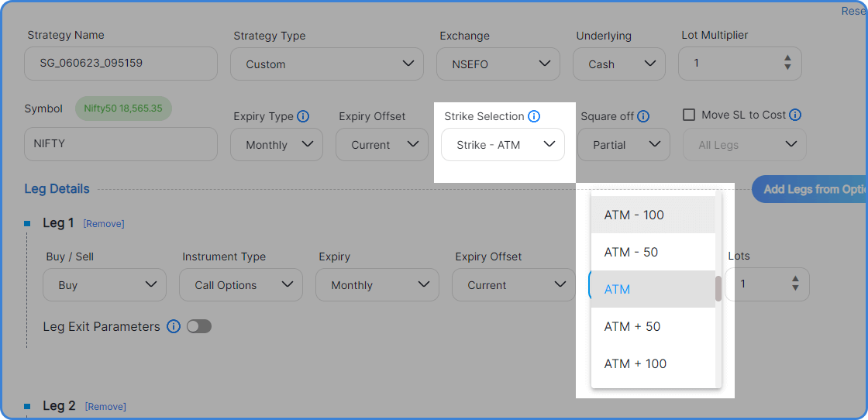Screen dimensions: 868x420
Task: Open Strike Selection dropdown showing Strike - ATM
Action: pyautogui.click(x=503, y=144)
